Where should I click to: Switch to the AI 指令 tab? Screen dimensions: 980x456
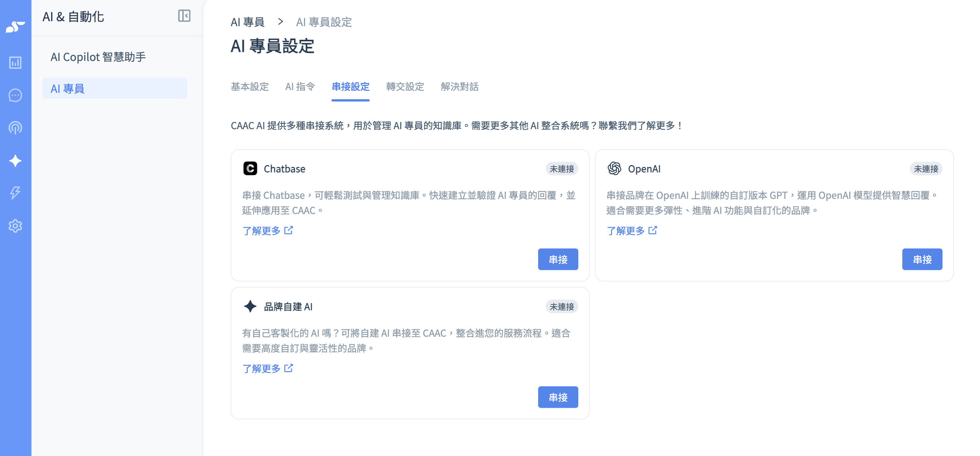[300, 87]
